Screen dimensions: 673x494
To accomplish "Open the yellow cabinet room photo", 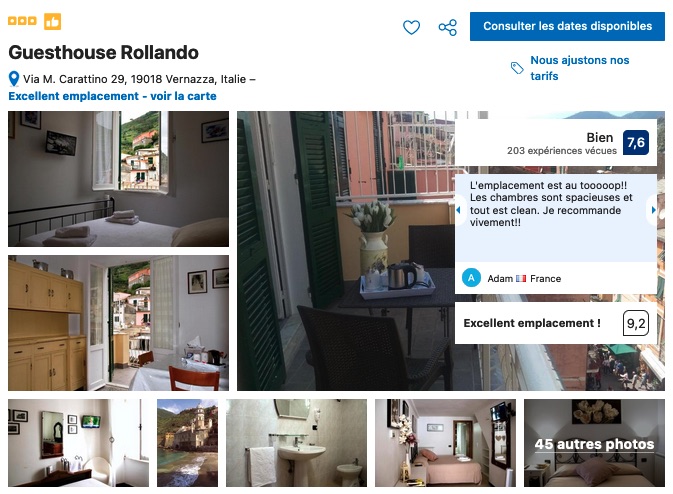I will click(118, 323).
